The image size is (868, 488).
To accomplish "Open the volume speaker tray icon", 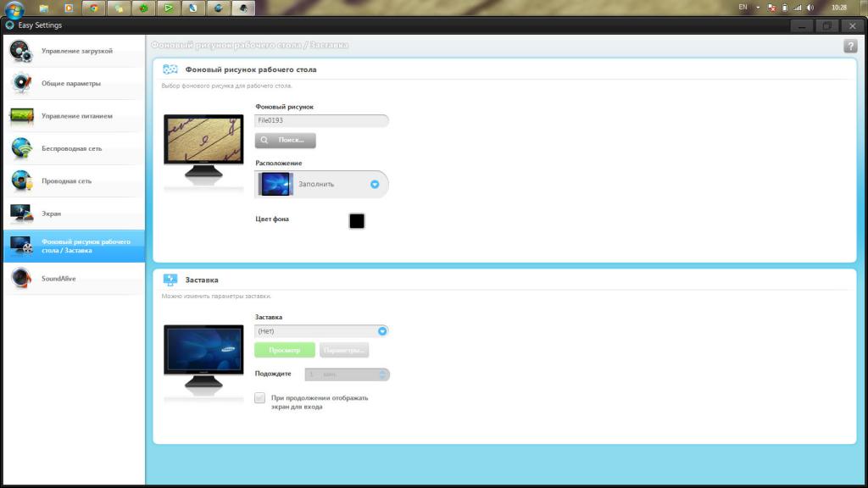I will click(x=810, y=8).
